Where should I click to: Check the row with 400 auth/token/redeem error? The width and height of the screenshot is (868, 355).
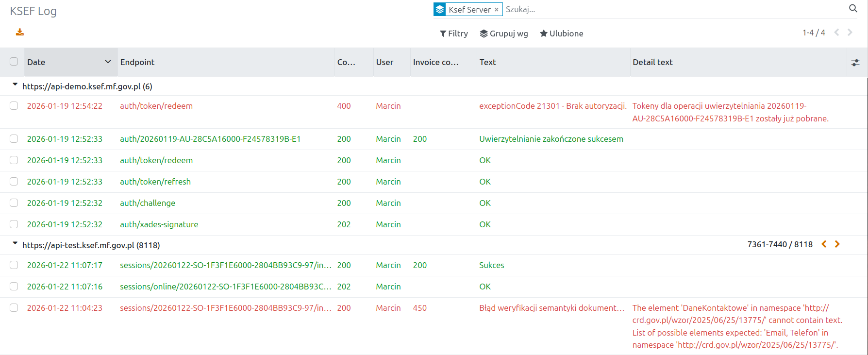14,106
